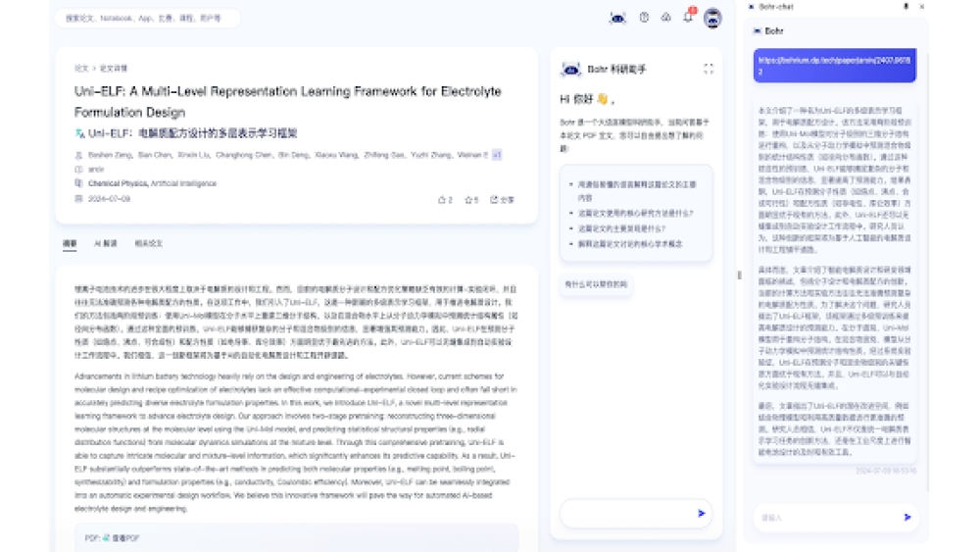980x552 pixels.
Task: Pick the first suggested question about main content
Action: pyautogui.click(x=636, y=190)
